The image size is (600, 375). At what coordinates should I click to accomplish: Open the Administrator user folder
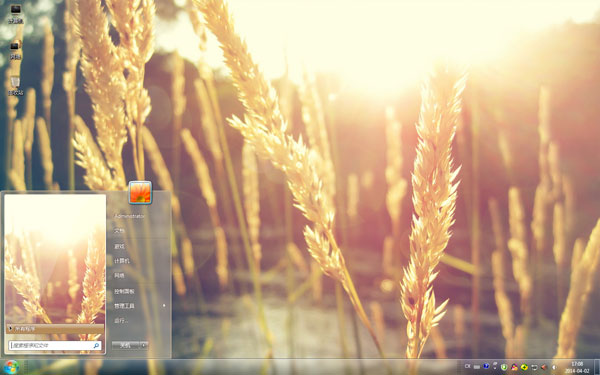click(129, 216)
